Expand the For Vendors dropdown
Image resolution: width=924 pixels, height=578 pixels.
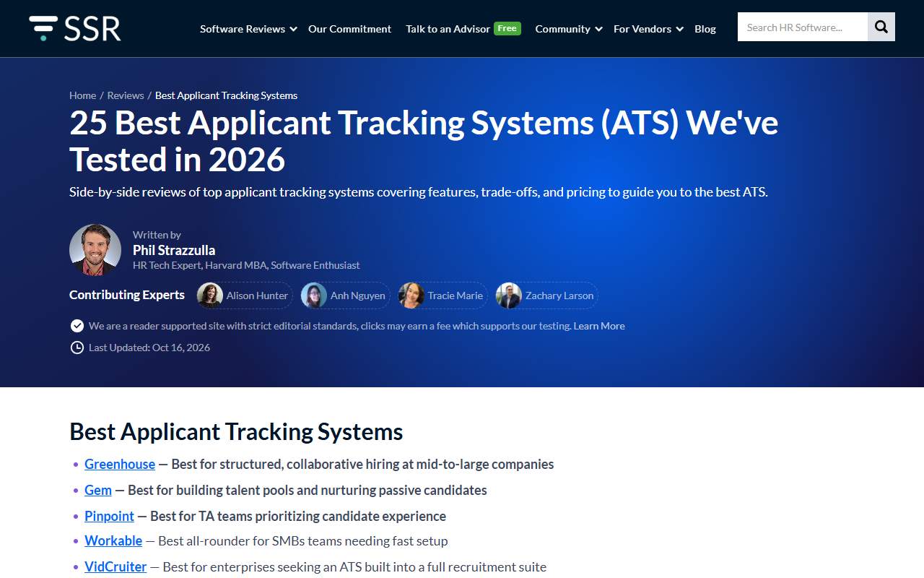[648, 29]
